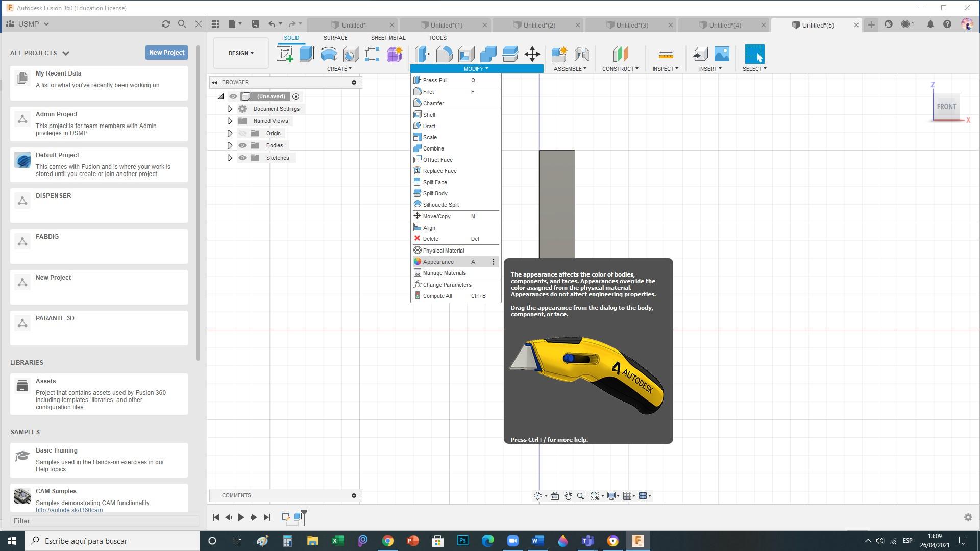
Task: Select the Split Body tool
Action: 435,193
